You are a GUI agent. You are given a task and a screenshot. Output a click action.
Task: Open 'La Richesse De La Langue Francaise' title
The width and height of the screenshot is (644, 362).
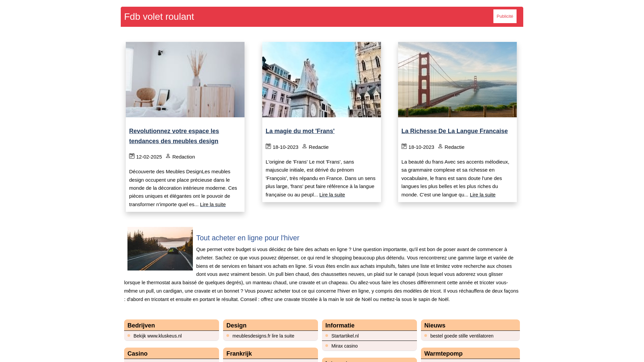point(454,131)
